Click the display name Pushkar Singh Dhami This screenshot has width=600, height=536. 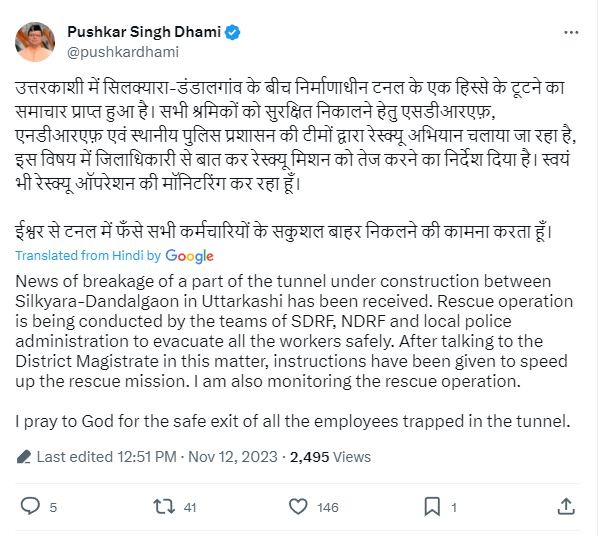pyautogui.click(x=141, y=31)
